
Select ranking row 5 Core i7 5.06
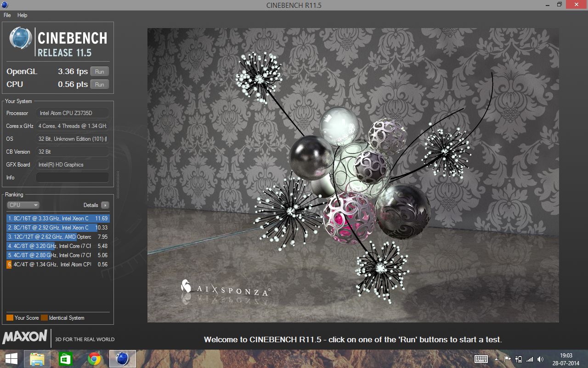pyautogui.click(x=58, y=255)
